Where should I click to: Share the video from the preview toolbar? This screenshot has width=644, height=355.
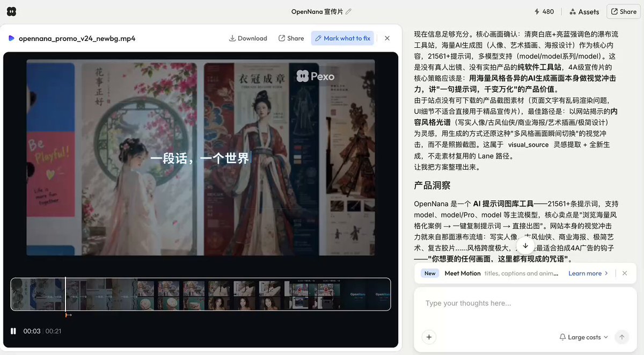point(291,38)
